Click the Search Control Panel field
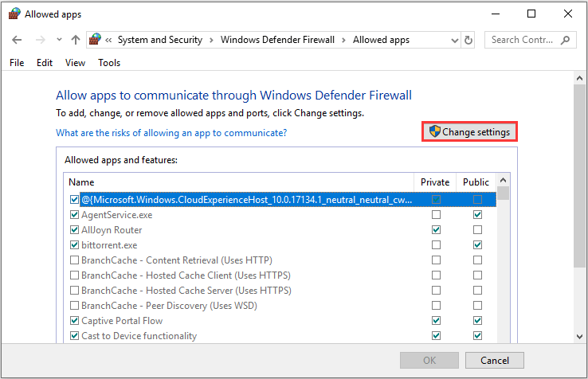Image resolution: width=588 pixels, height=379 pixels. [x=531, y=40]
